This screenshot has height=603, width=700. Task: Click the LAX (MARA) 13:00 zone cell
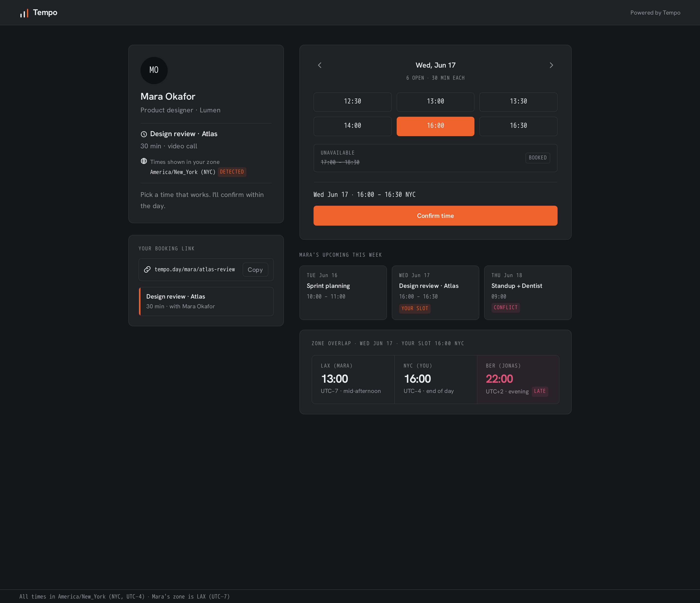tap(353, 380)
